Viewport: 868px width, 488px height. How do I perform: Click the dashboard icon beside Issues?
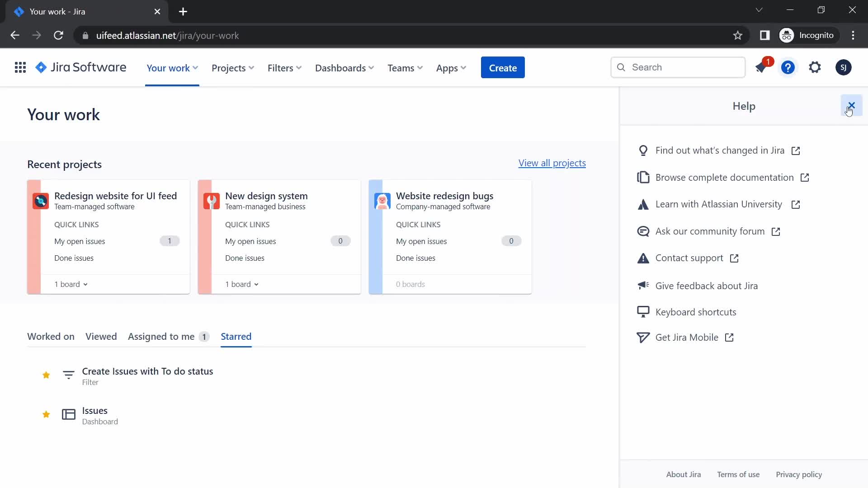[x=68, y=414]
